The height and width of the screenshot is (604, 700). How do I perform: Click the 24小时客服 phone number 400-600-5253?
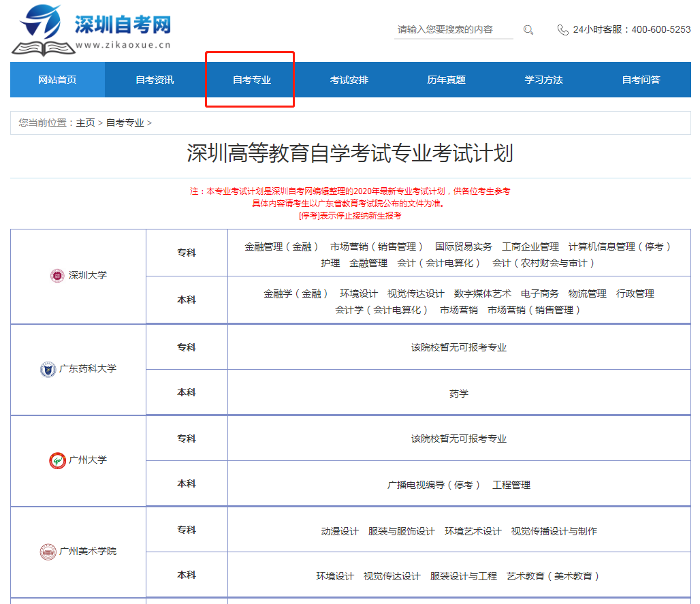[661, 30]
